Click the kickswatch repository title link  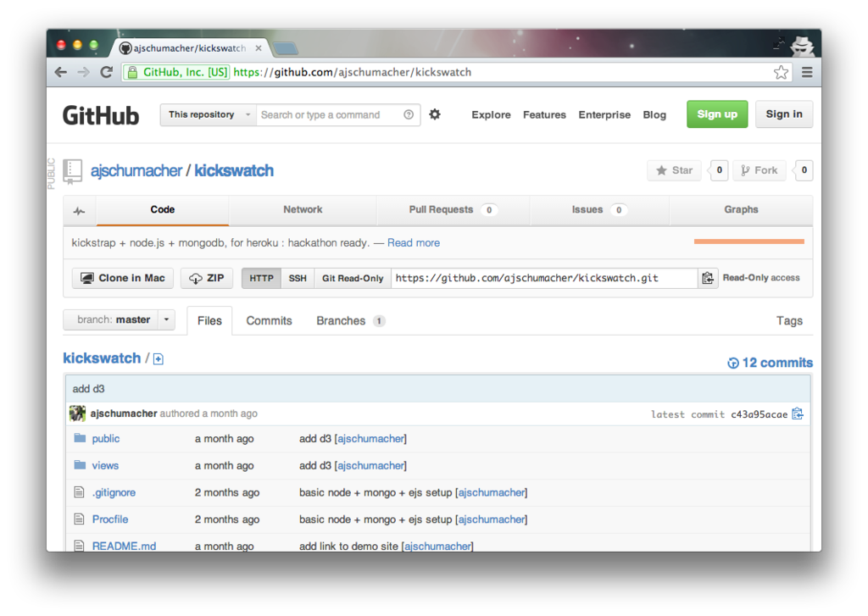234,170
